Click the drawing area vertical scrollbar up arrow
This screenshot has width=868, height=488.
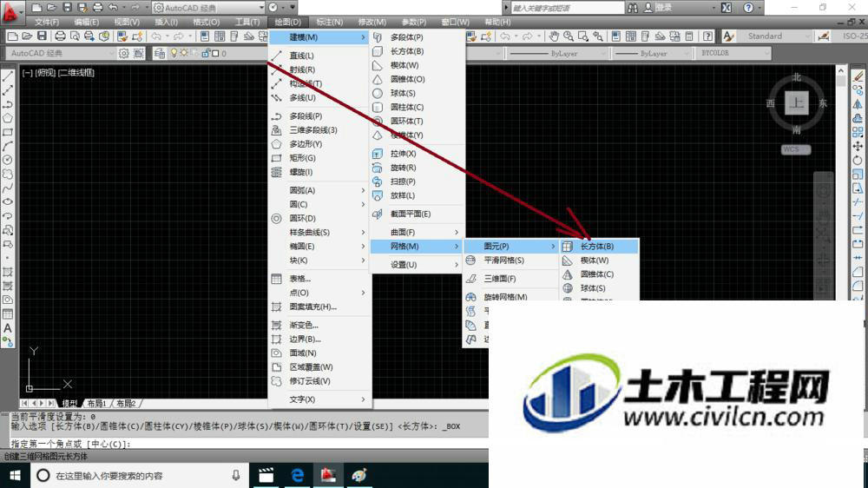[841, 71]
